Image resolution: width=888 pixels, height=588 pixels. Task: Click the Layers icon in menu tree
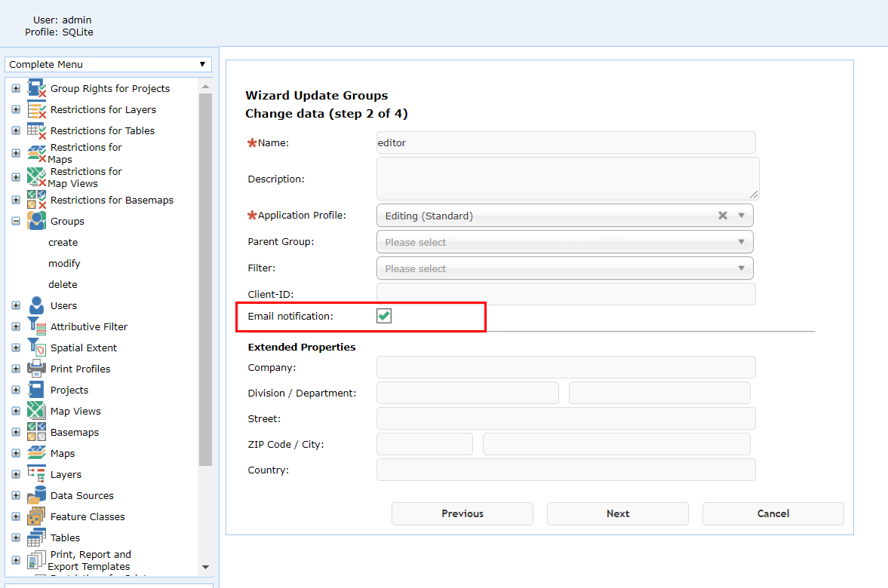36,474
